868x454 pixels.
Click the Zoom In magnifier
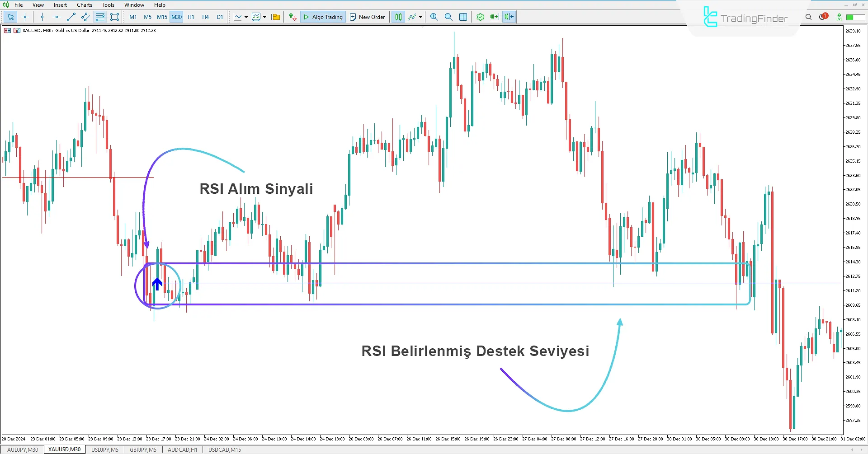pyautogui.click(x=434, y=17)
